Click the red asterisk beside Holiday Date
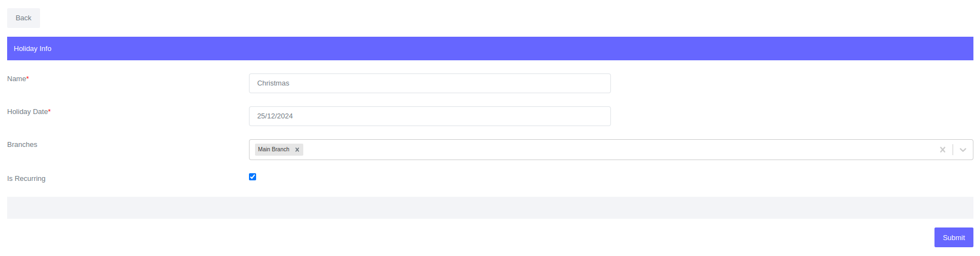 coord(50,111)
